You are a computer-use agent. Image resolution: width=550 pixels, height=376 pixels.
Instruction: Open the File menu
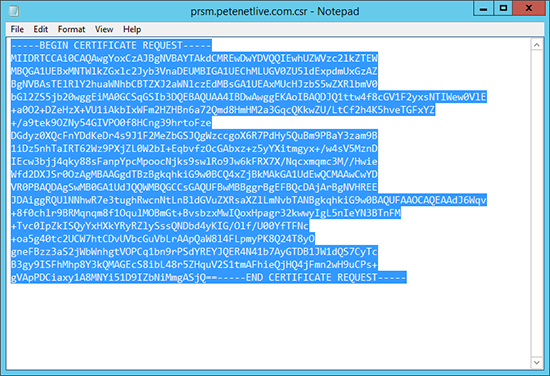pos(17,29)
